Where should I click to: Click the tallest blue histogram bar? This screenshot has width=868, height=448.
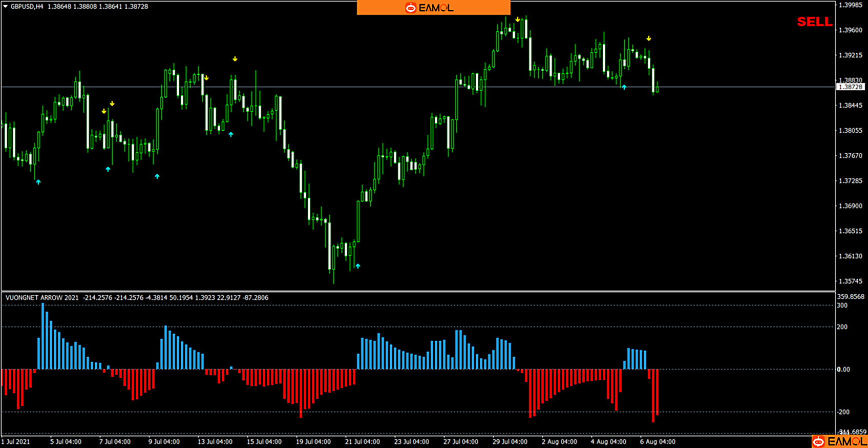[43, 336]
